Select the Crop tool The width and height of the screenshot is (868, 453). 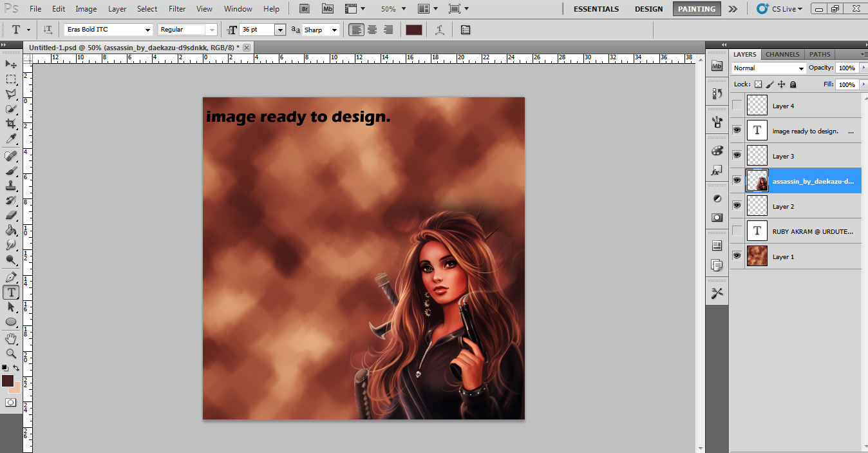pyautogui.click(x=11, y=124)
